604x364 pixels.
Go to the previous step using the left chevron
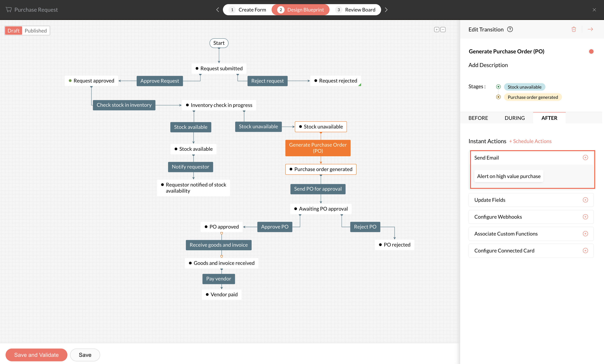218,10
